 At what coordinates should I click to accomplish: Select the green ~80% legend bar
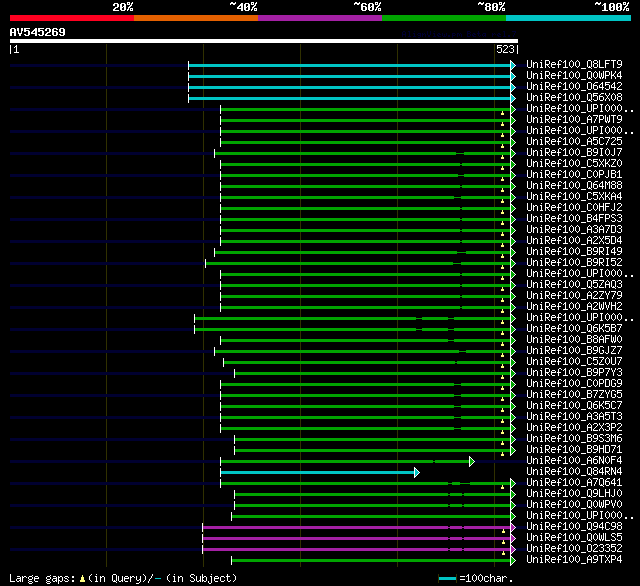pyautogui.click(x=443, y=18)
